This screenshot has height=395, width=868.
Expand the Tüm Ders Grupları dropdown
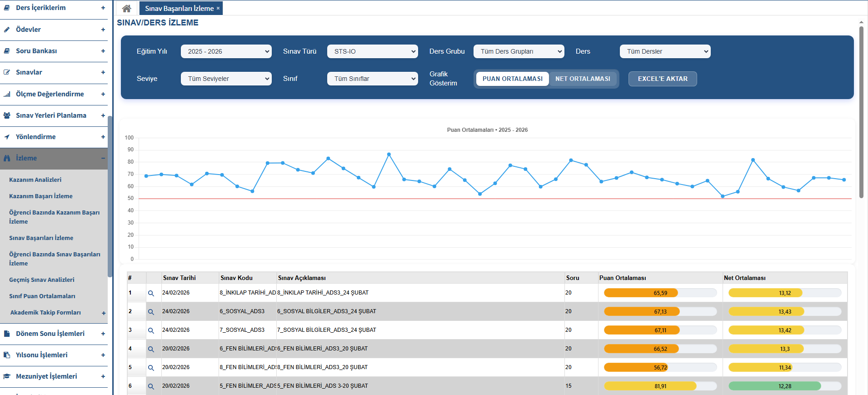click(519, 51)
